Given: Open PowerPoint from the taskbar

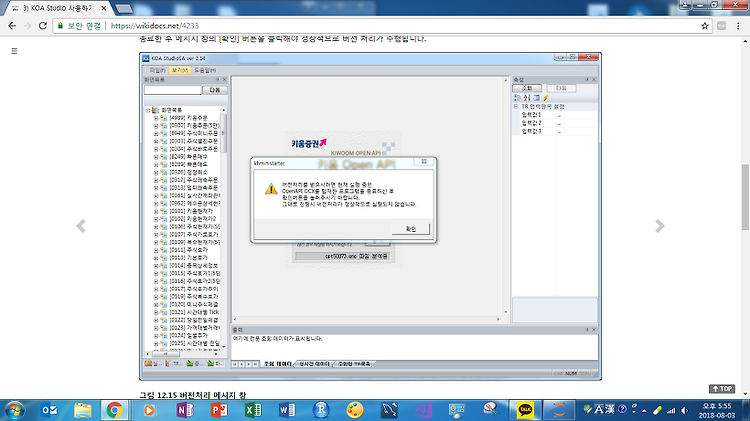Looking at the screenshot, I should (219, 410).
